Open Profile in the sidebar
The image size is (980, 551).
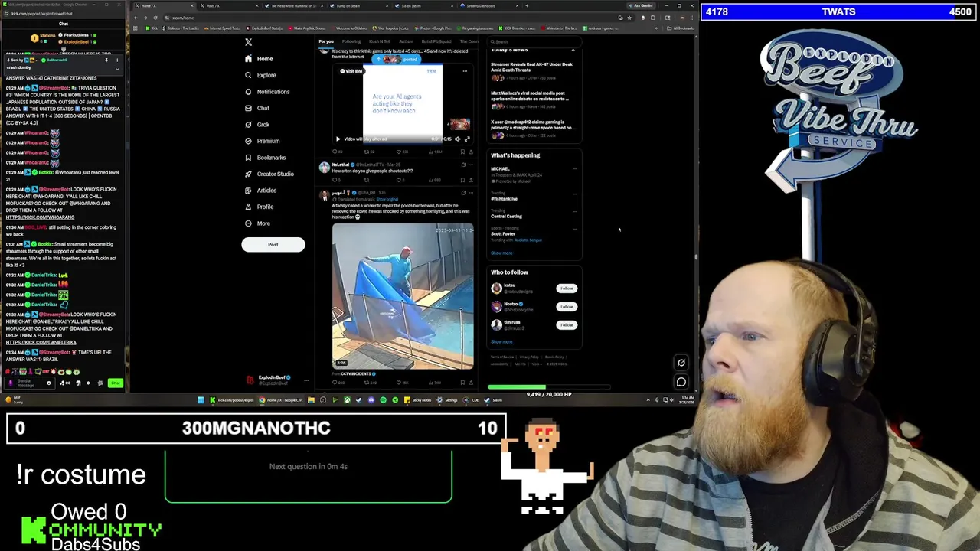[259, 207]
